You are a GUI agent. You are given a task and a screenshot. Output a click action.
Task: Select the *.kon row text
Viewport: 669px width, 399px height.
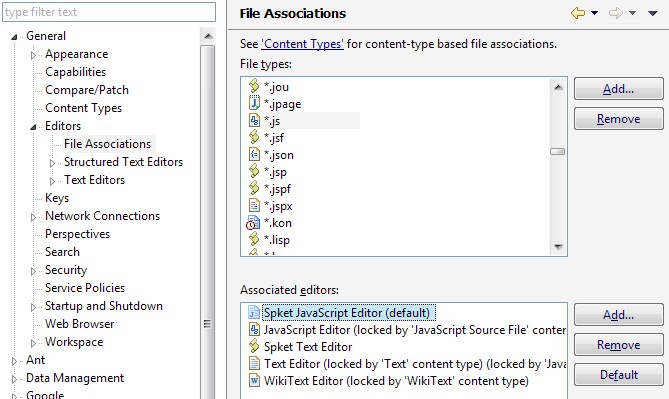click(x=278, y=223)
